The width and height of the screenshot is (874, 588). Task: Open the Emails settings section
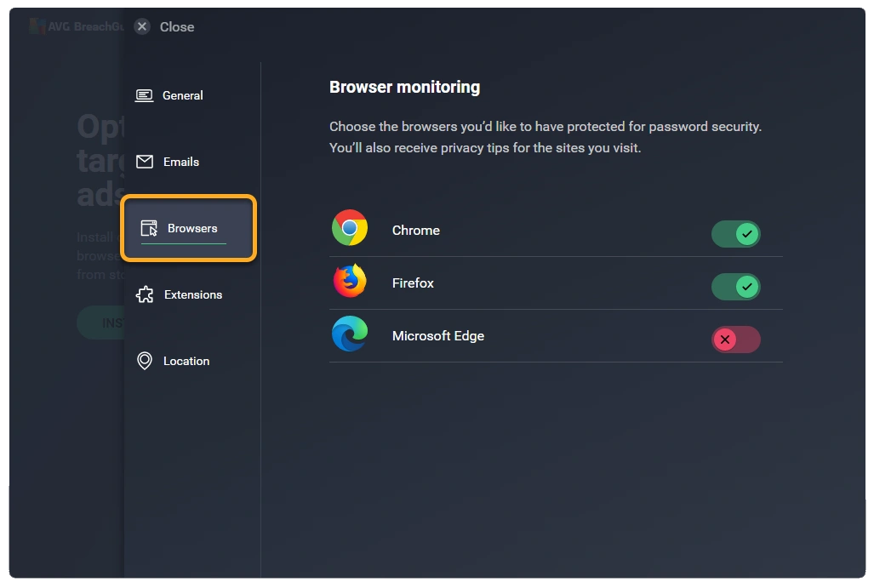click(180, 162)
